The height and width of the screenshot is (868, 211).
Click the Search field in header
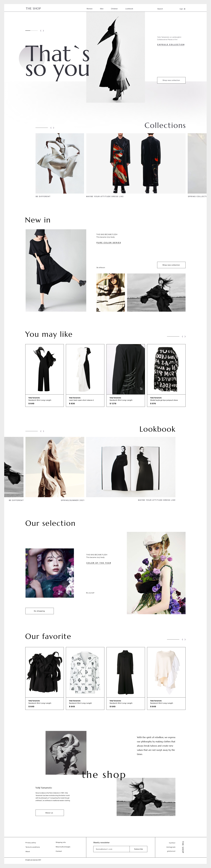tap(160, 9)
